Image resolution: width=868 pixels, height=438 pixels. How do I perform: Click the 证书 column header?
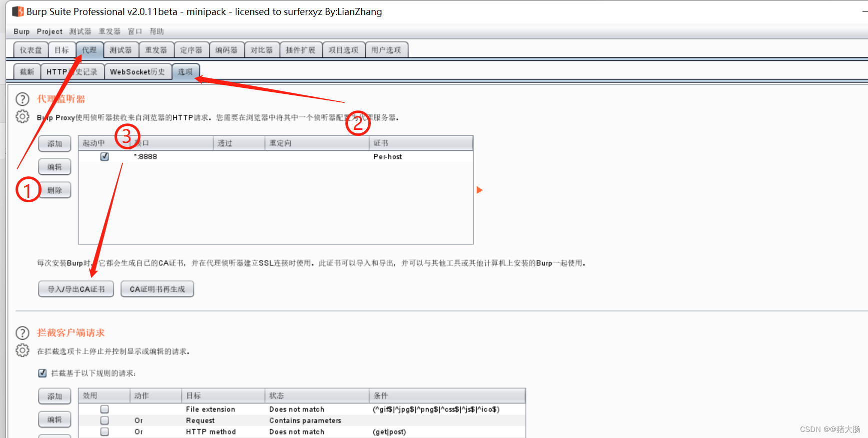(x=421, y=143)
